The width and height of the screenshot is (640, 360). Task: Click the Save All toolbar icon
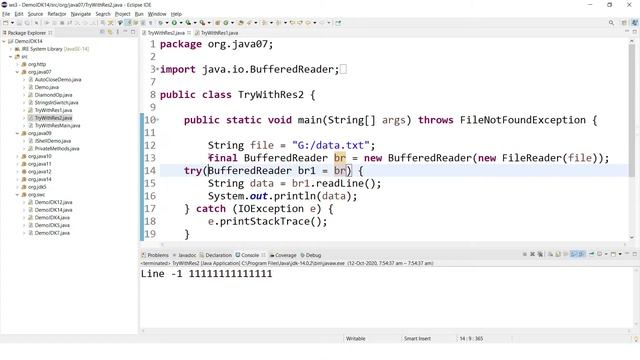[x=27, y=23]
